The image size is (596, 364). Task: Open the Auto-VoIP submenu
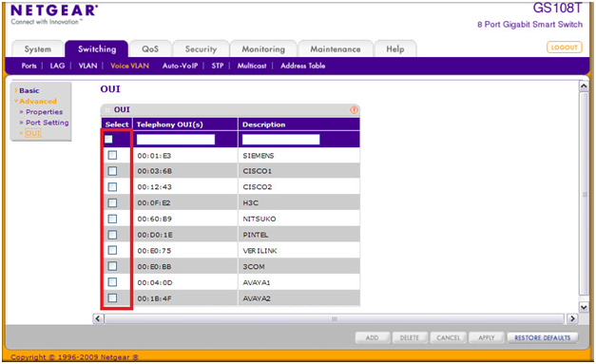[181, 66]
